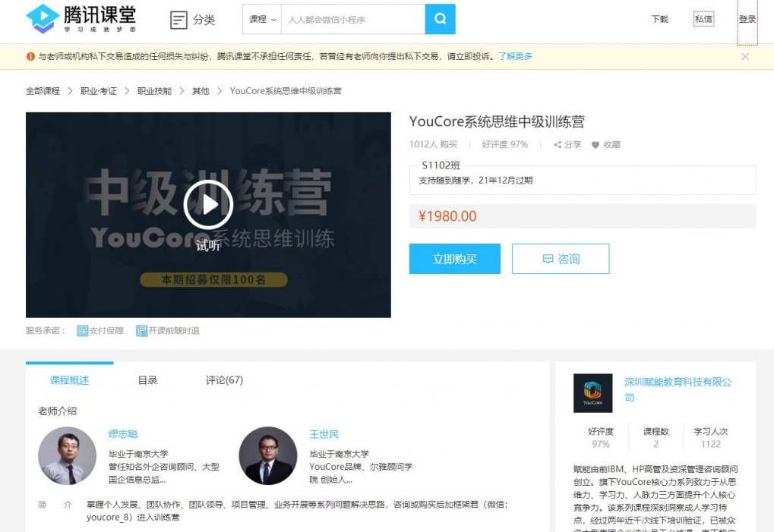Click the YouCore company logo thumbnail
This screenshot has height=532, width=774.
pyautogui.click(x=592, y=392)
